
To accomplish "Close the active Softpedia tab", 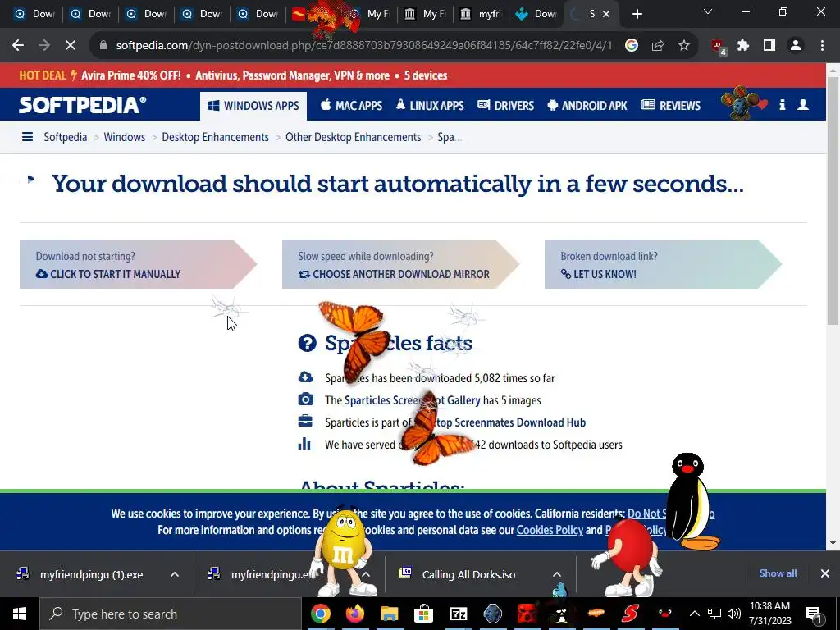I will [606, 15].
